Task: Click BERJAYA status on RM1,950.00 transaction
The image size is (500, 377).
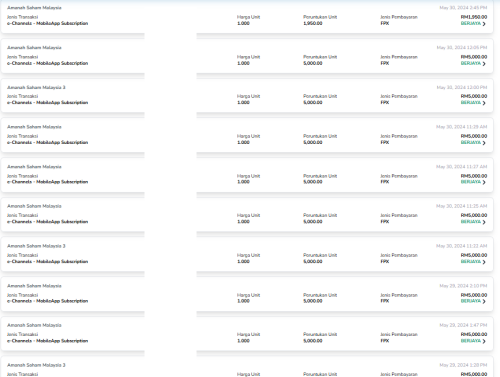Action: pyautogui.click(x=471, y=23)
